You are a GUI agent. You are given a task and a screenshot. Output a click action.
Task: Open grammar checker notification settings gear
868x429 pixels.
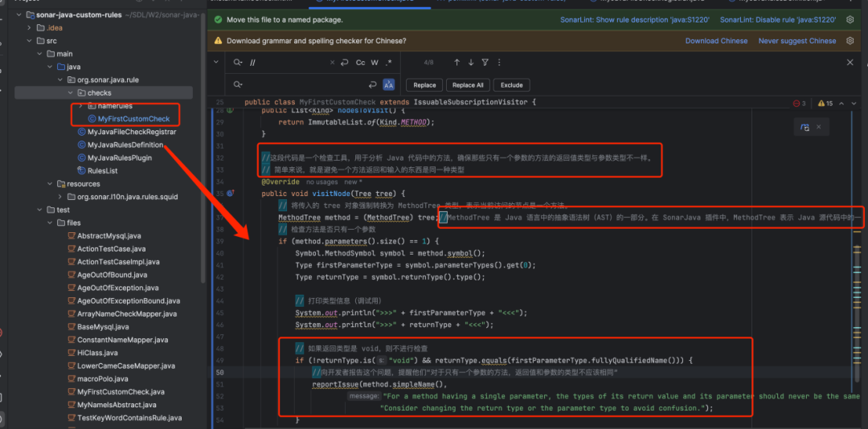pyautogui.click(x=850, y=41)
